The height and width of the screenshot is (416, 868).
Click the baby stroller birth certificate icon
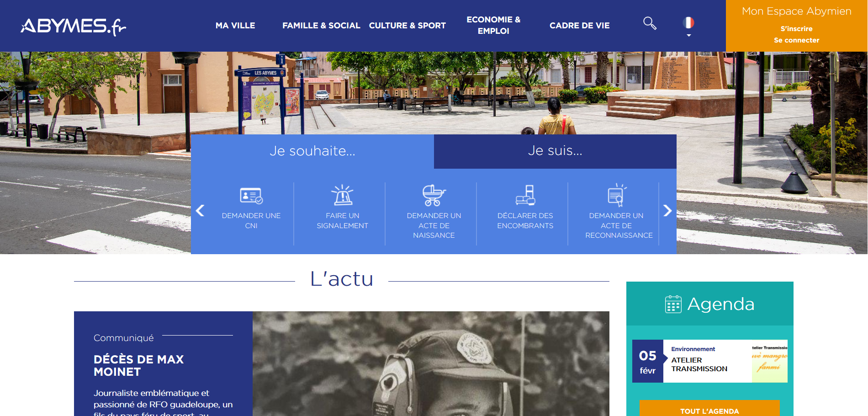(434, 195)
